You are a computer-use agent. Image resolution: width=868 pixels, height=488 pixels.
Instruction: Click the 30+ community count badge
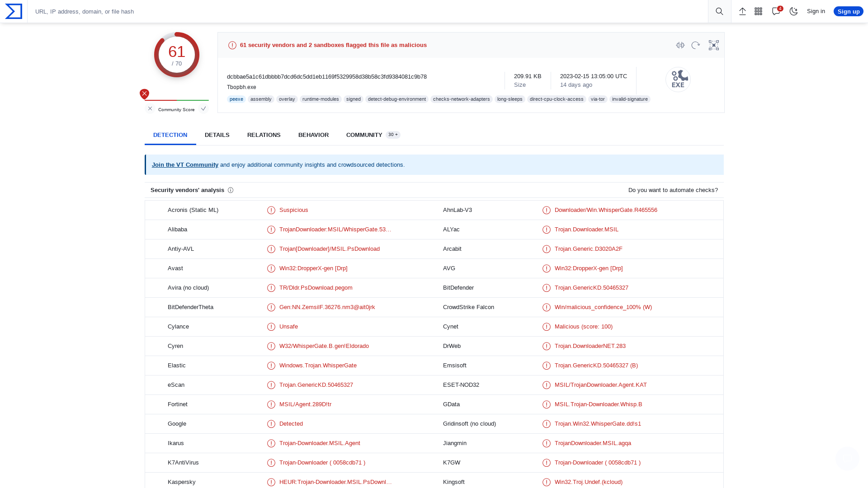393,135
